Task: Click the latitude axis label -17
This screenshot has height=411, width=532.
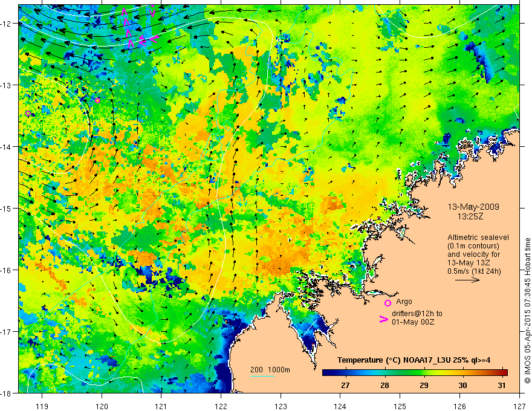Action: point(6,332)
